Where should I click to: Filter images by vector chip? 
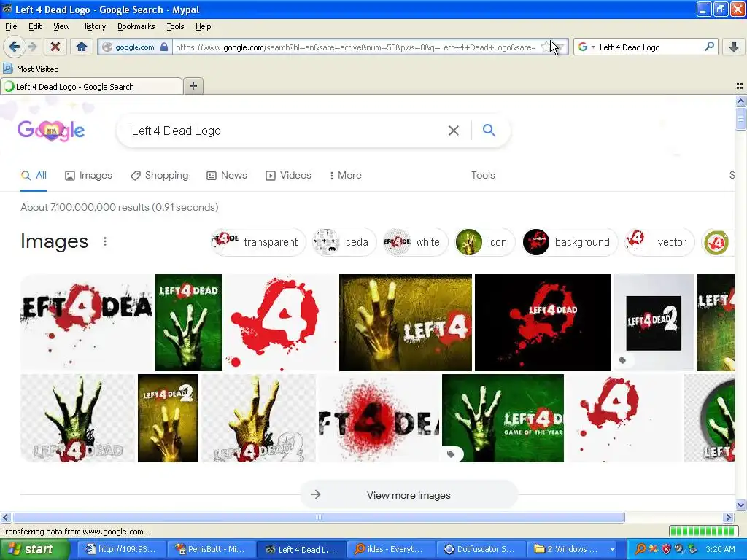[x=659, y=242]
